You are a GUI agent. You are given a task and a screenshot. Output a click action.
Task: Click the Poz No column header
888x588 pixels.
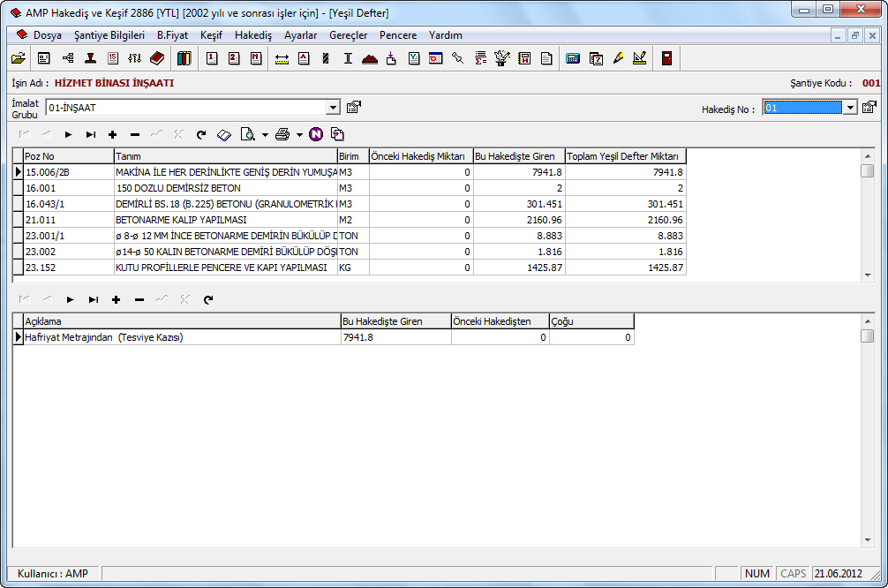point(68,156)
